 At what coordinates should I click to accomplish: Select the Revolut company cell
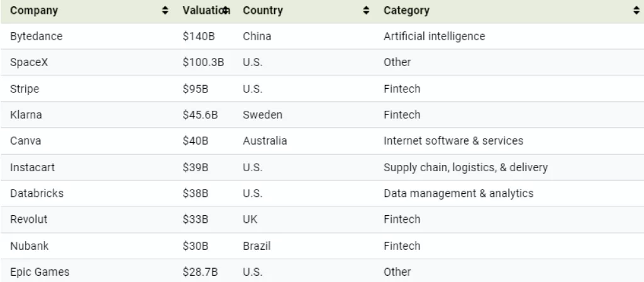tap(28, 220)
